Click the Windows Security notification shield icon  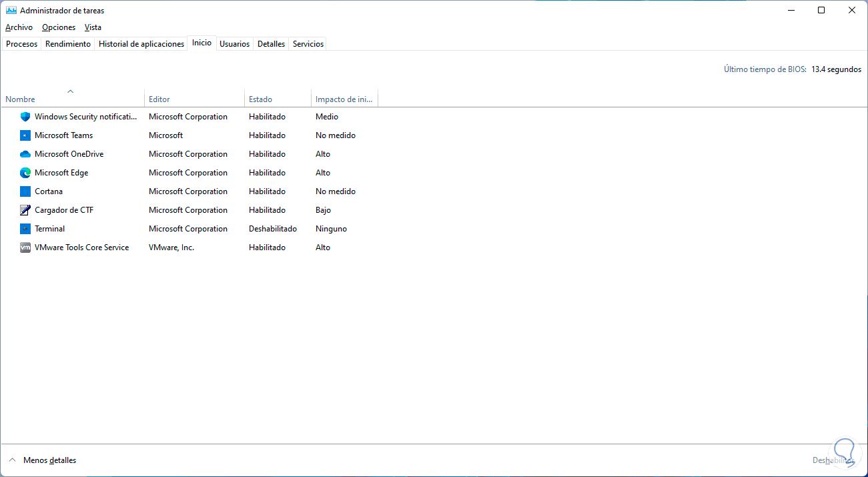[x=25, y=117]
